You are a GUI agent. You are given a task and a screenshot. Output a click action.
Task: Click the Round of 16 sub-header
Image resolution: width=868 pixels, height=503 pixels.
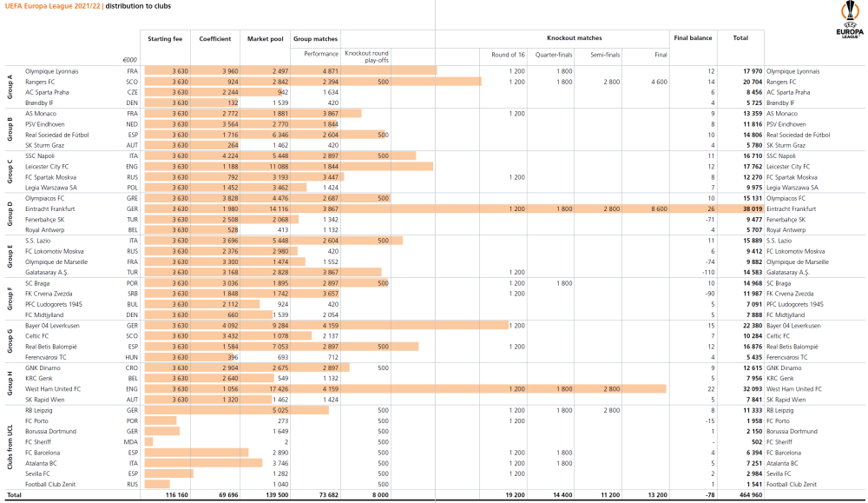click(505, 54)
